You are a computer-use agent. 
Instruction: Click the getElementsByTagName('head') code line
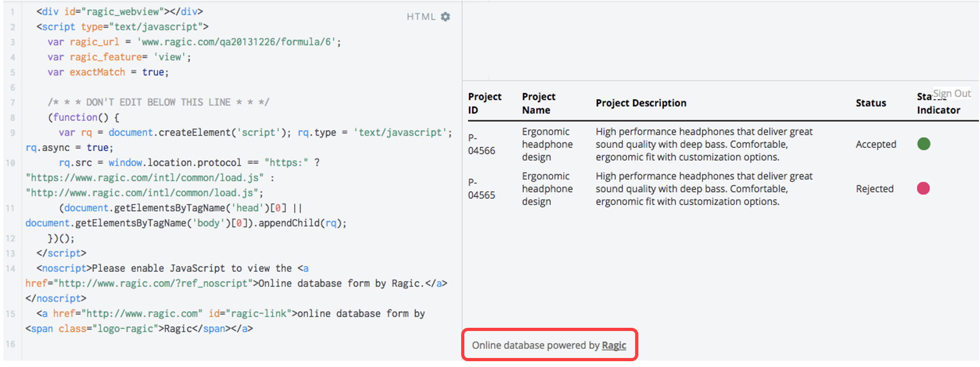pos(180,208)
